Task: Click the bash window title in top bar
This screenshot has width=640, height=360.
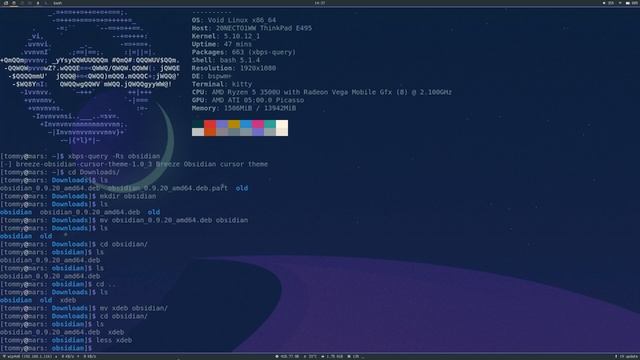Action: click(x=58, y=3)
